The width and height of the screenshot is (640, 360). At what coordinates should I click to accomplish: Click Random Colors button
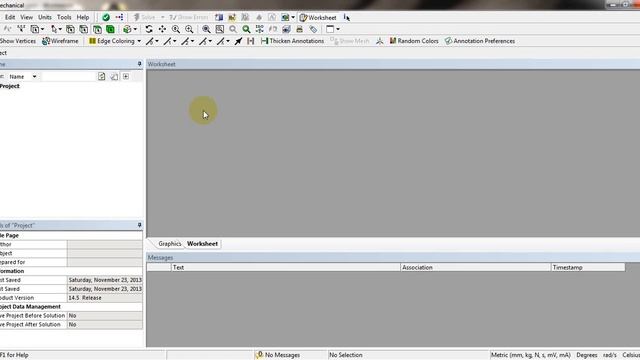click(x=414, y=41)
